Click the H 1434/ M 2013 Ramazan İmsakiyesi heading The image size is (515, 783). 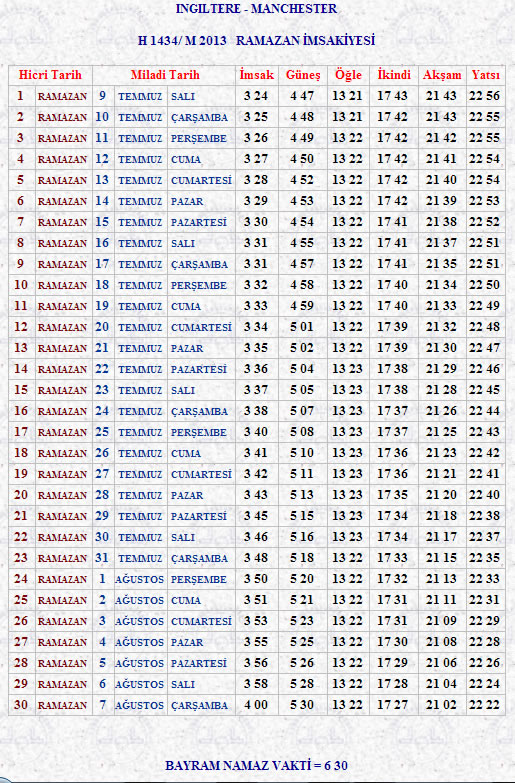(256, 40)
